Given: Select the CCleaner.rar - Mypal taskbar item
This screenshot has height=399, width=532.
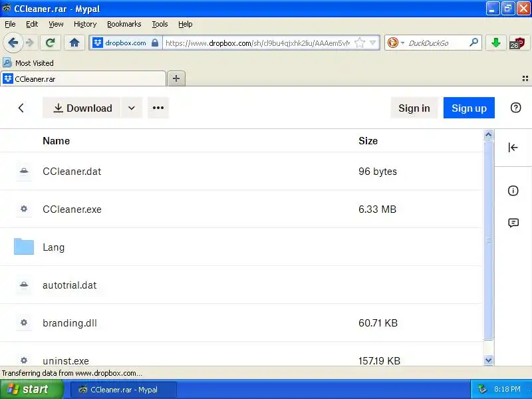Looking at the screenshot, I should point(124,390).
